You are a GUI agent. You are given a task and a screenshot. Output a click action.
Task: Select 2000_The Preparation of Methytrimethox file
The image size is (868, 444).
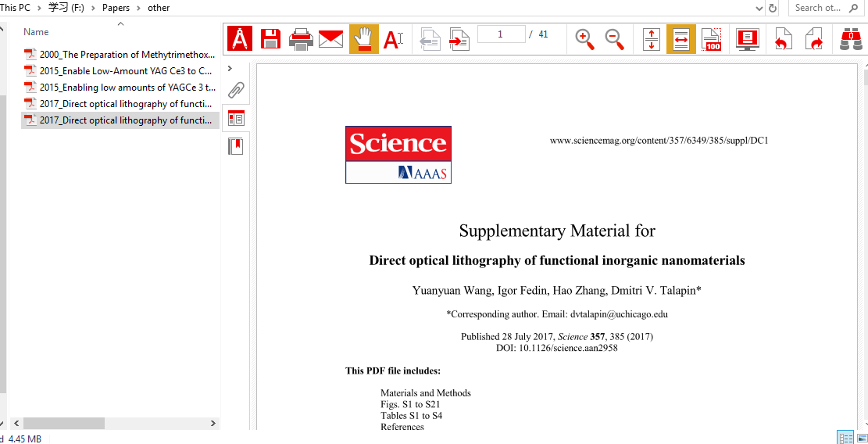(x=120, y=54)
